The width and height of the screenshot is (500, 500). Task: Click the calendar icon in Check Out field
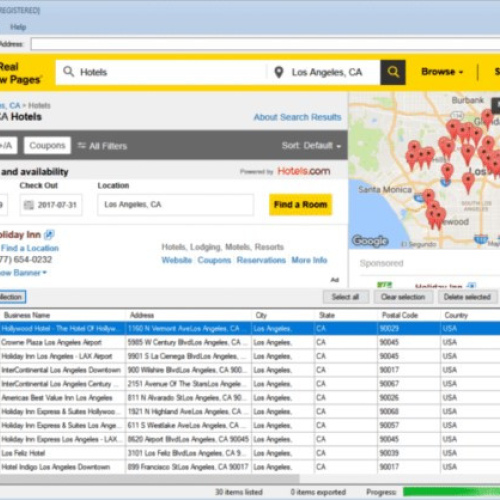tap(29, 205)
